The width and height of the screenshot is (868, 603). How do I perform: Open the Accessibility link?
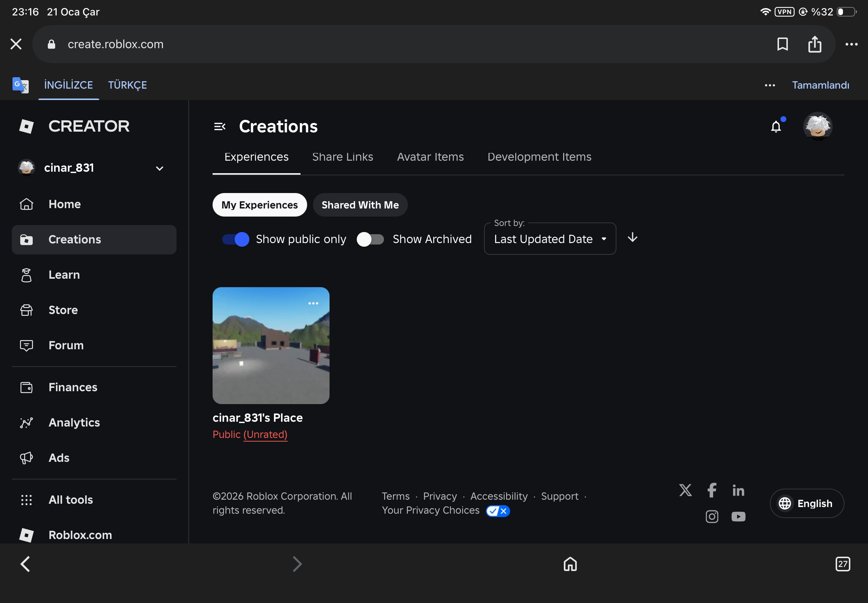click(x=499, y=496)
